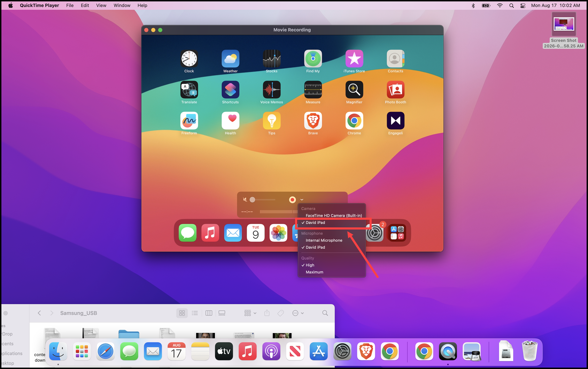588x369 pixels.
Task: Click the Engageli app icon
Action: click(396, 121)
